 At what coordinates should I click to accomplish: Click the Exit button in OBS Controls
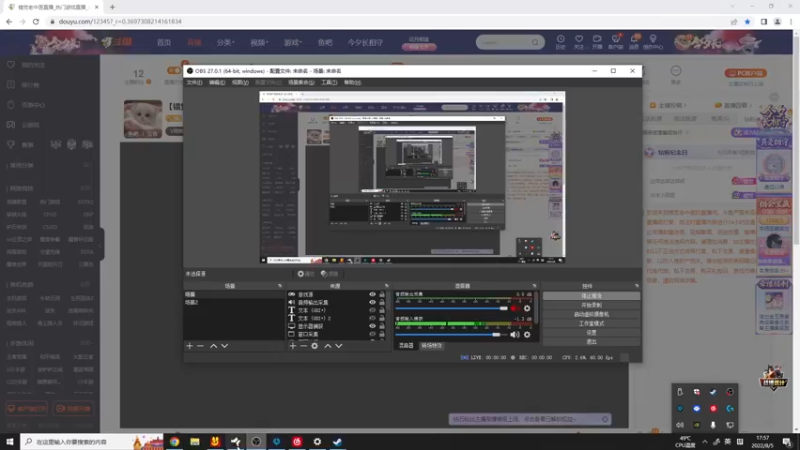point(591,342)
